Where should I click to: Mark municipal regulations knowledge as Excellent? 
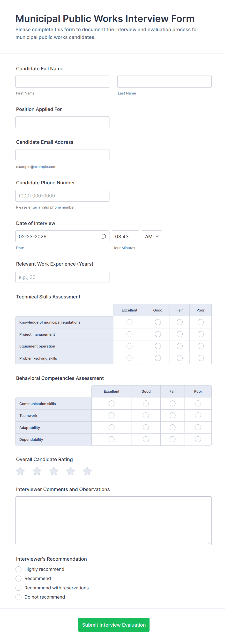(129, 322)
